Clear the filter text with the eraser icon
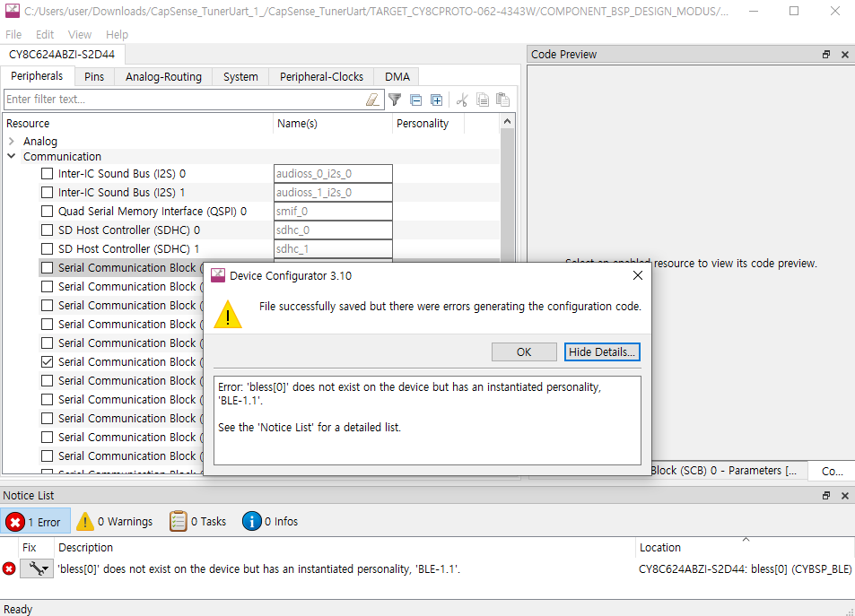The height and width of the screenshot is (616, 855). (372, 100)
